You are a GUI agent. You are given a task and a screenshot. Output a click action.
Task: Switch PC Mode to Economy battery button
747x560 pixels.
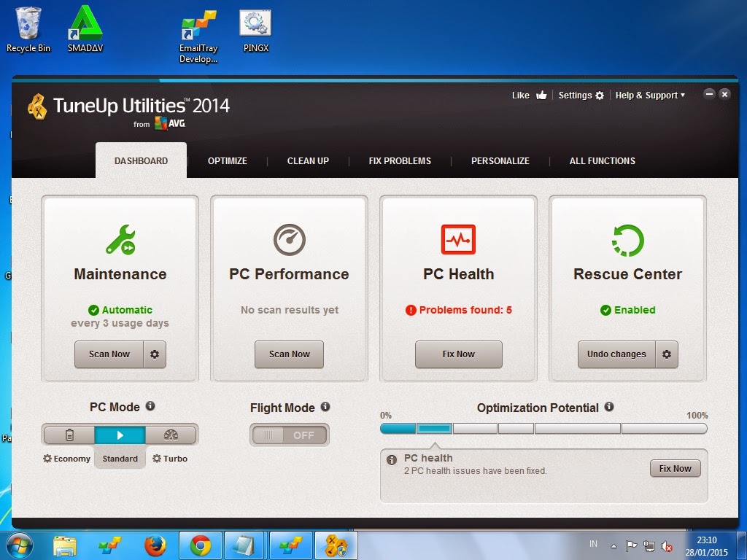(x=69, y=435)
